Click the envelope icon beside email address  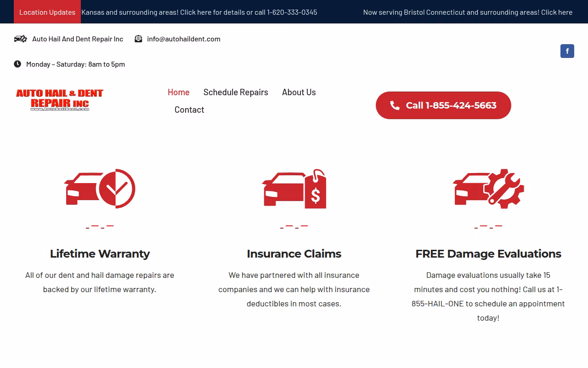pyautogui.click(x=138, y=39)
